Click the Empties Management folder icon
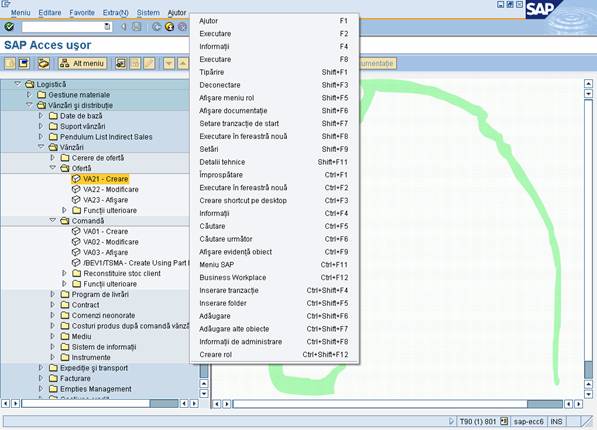The width and height of the screenshot is (597, 430). [x=53, y=389]
